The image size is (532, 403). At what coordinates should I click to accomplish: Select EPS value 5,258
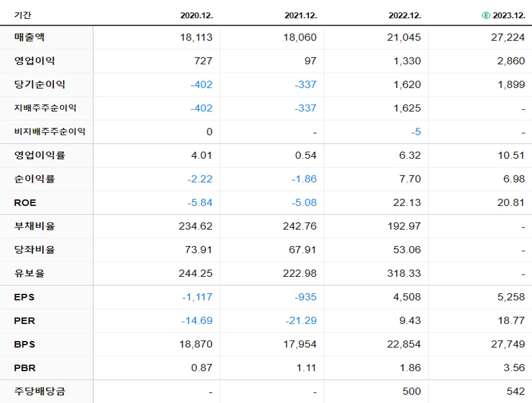pyautogui.click(x=511, y=297)
